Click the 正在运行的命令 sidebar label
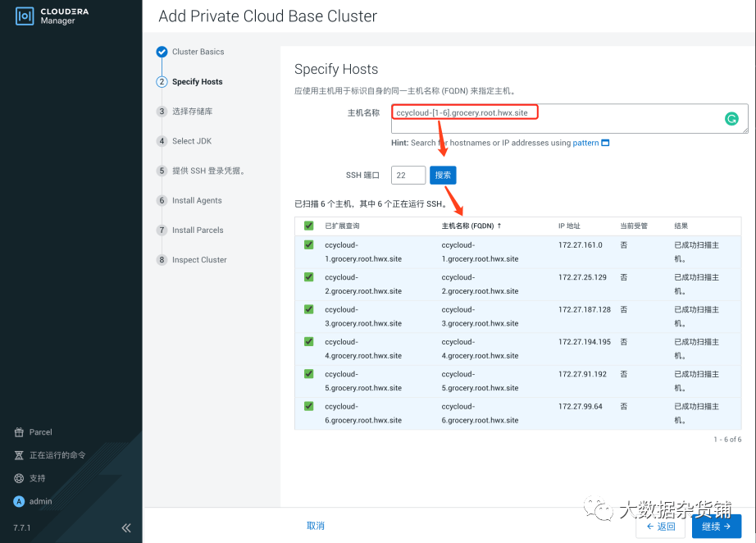Viewport: 756px width, 543px height. point(57,455)
